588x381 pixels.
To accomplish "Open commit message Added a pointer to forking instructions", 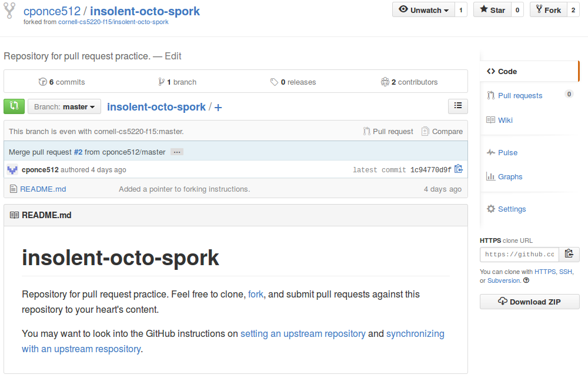I will pos(185,189).
